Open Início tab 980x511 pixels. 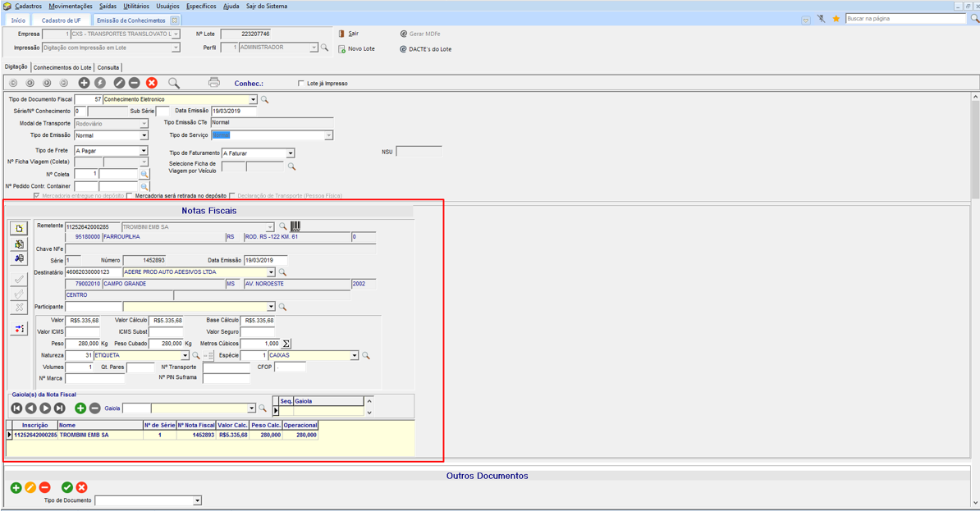[18, 21]
